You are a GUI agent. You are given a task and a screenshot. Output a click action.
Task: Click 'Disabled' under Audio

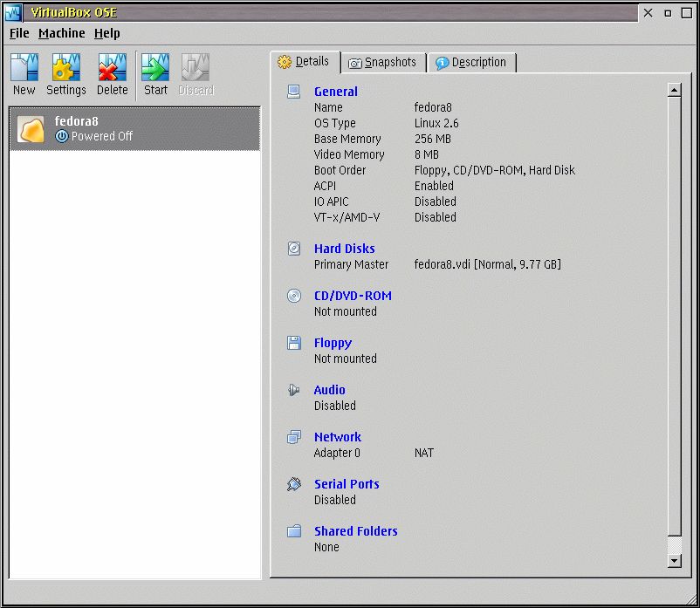tap(335, 406)
